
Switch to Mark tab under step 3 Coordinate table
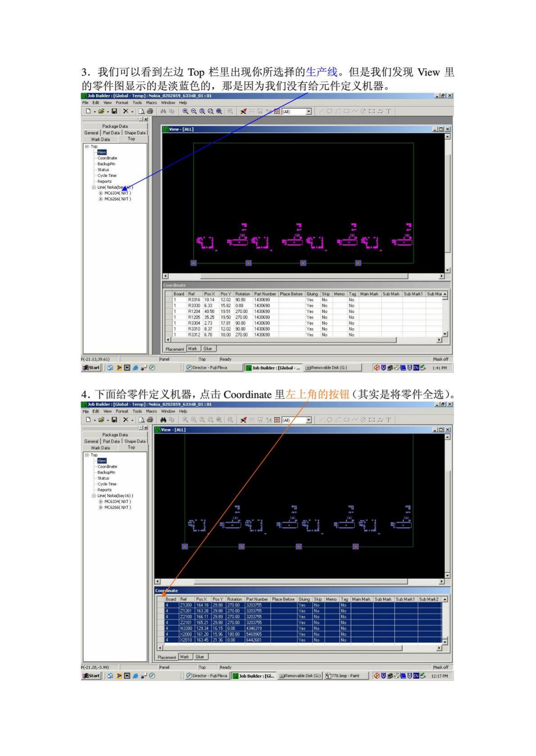click(193, 349)
